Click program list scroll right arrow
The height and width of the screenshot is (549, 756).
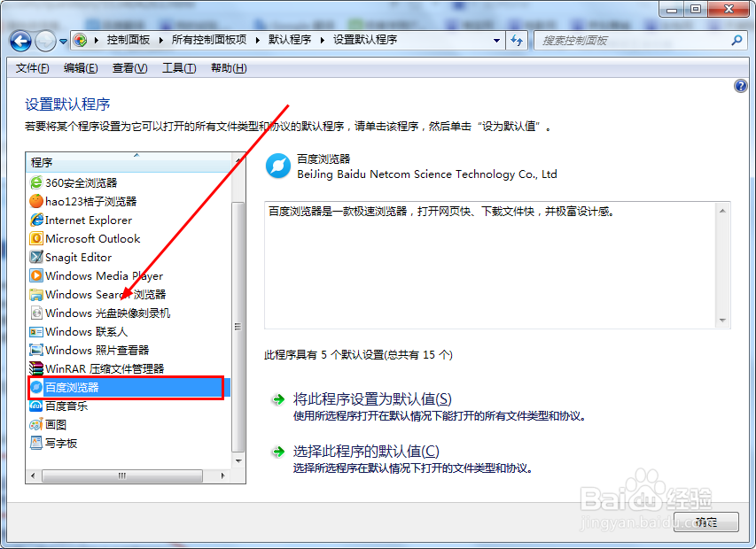(222, 476)
